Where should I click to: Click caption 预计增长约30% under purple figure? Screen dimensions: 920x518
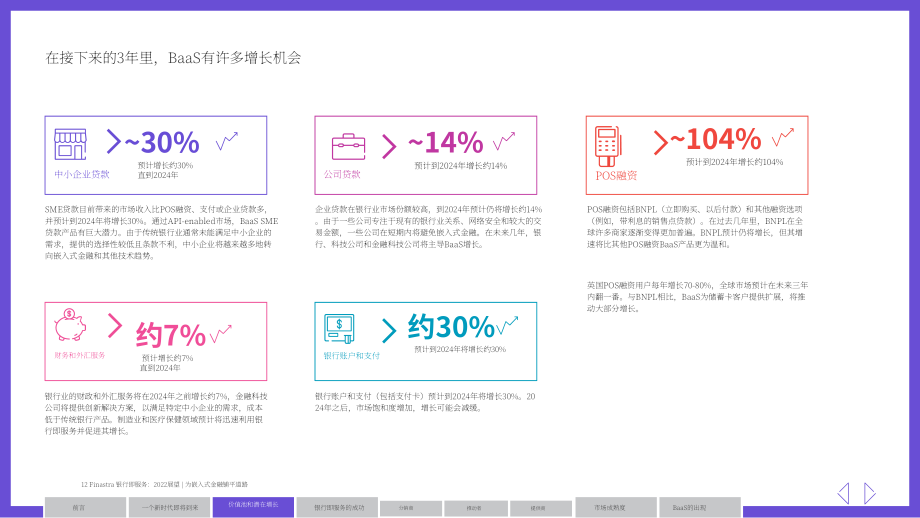(x=165, y=165)
